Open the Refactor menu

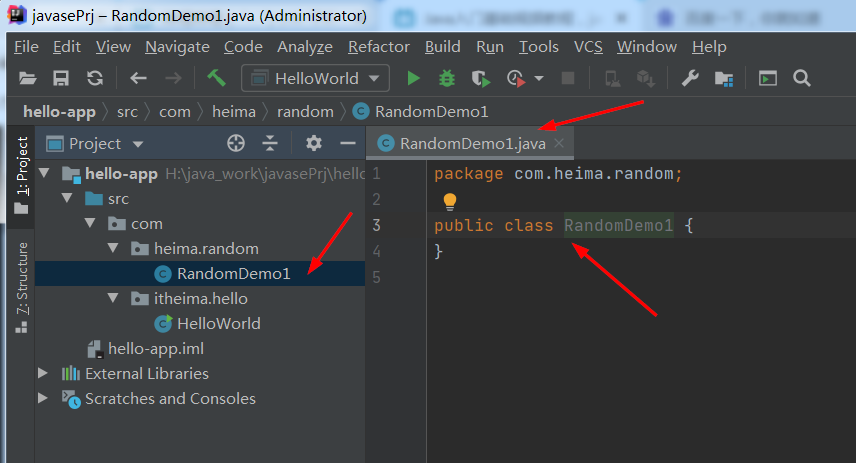(x=379, y=47)
